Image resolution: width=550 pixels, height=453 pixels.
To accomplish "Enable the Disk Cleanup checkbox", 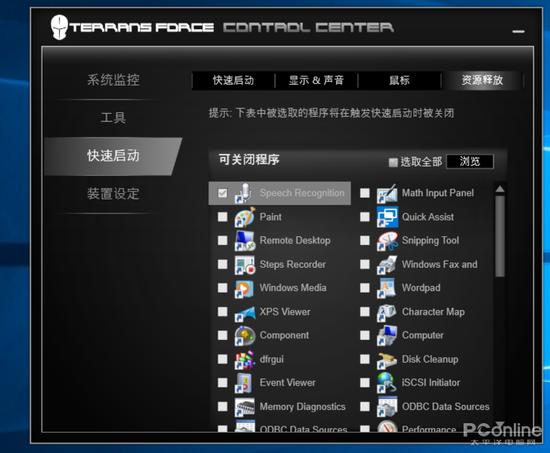I will (x=365, y=359).
